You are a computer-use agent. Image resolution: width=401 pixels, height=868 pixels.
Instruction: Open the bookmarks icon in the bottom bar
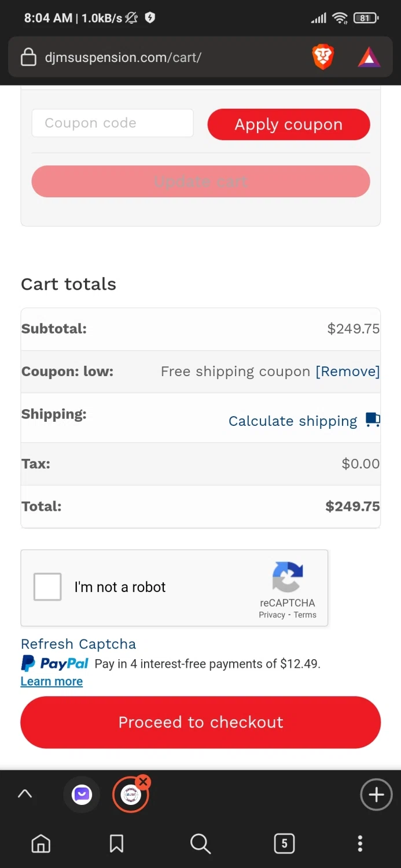116,844
